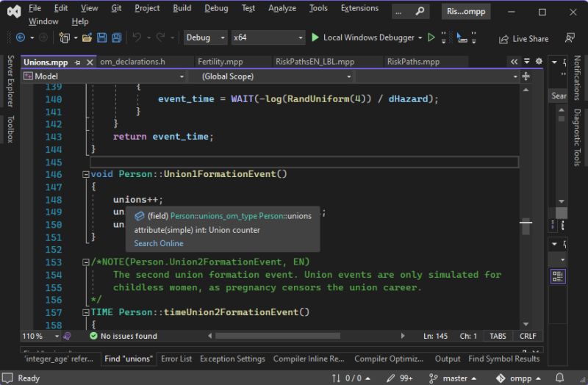Click the editor vertical scrollbar down arrow
588x385 pixels.
(526, 324)
